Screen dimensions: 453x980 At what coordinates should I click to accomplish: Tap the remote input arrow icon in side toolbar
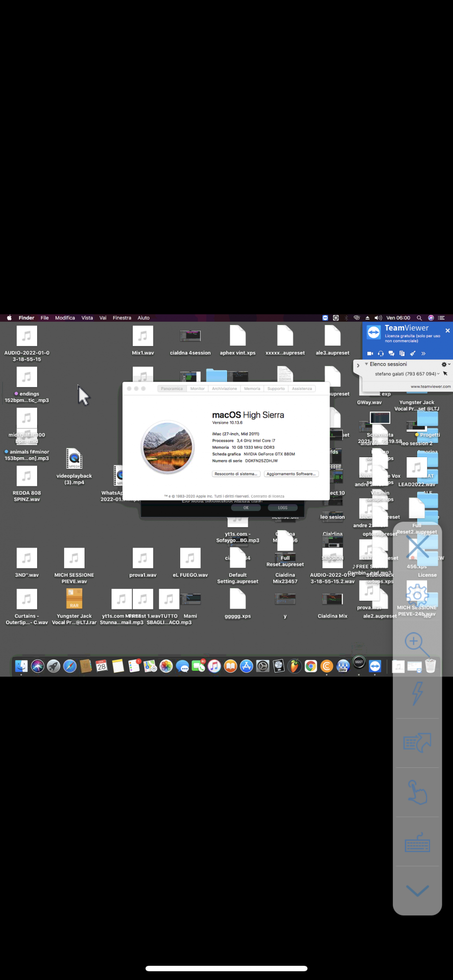click(417, 742)
